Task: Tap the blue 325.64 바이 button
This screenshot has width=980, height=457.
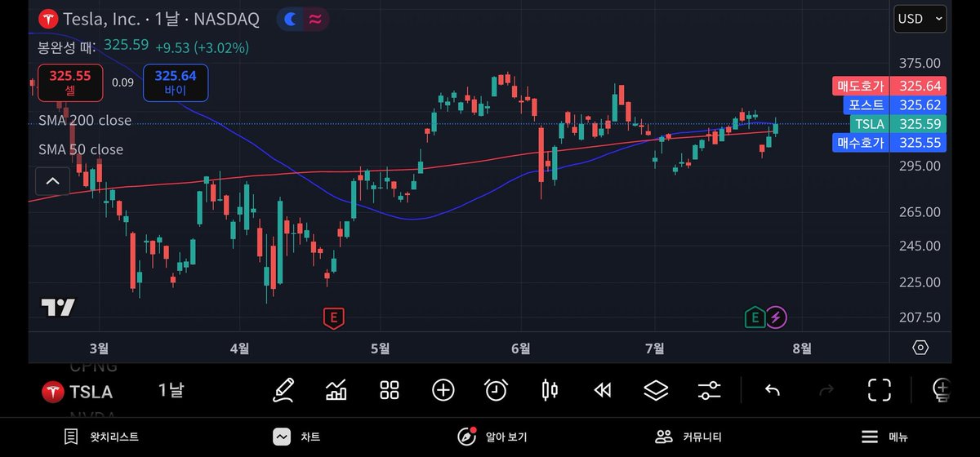Action: point(176,82)
